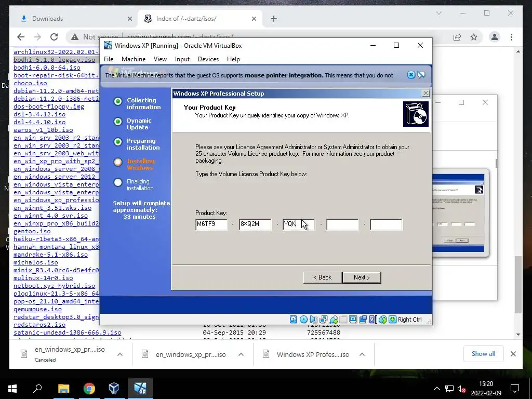Click second product key field containing 8XQ2M
The height and width of the screenshot is (399, 532).
pyautogui.click(x=255, y=224)
